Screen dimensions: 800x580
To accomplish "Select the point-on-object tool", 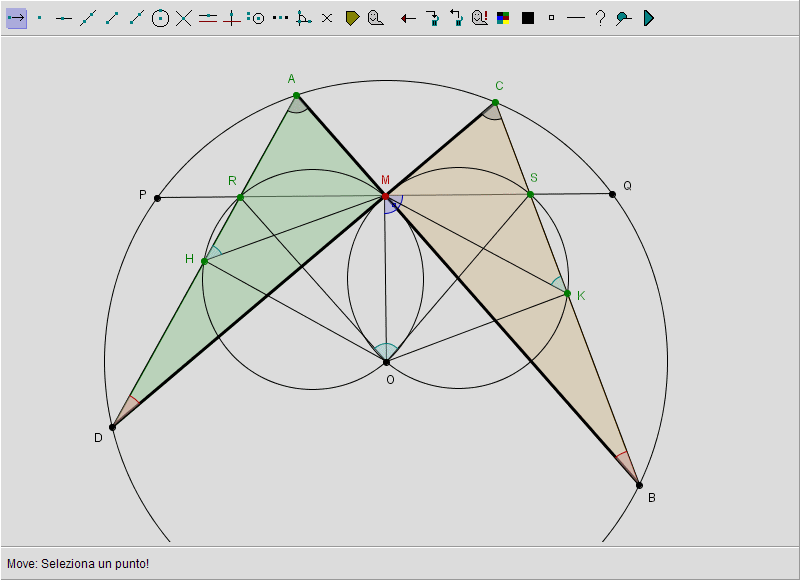I will 64,18.
